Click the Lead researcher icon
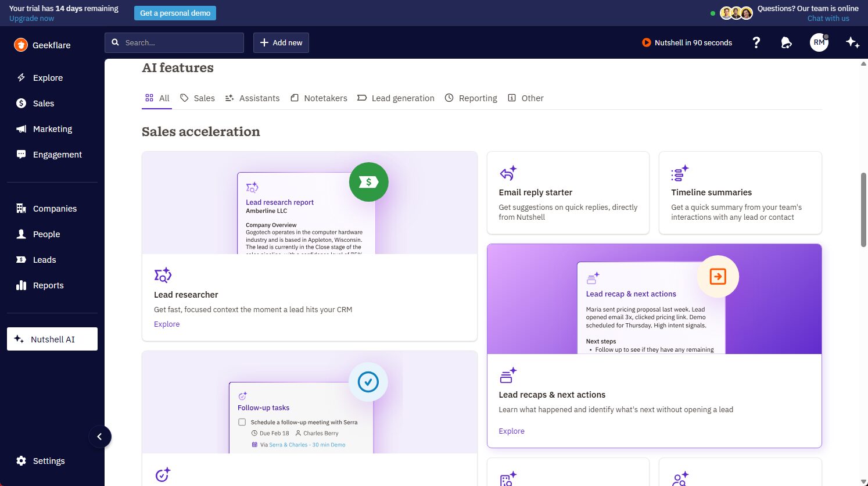The width and height of the screenshot is (868, 486). [163, 275]
